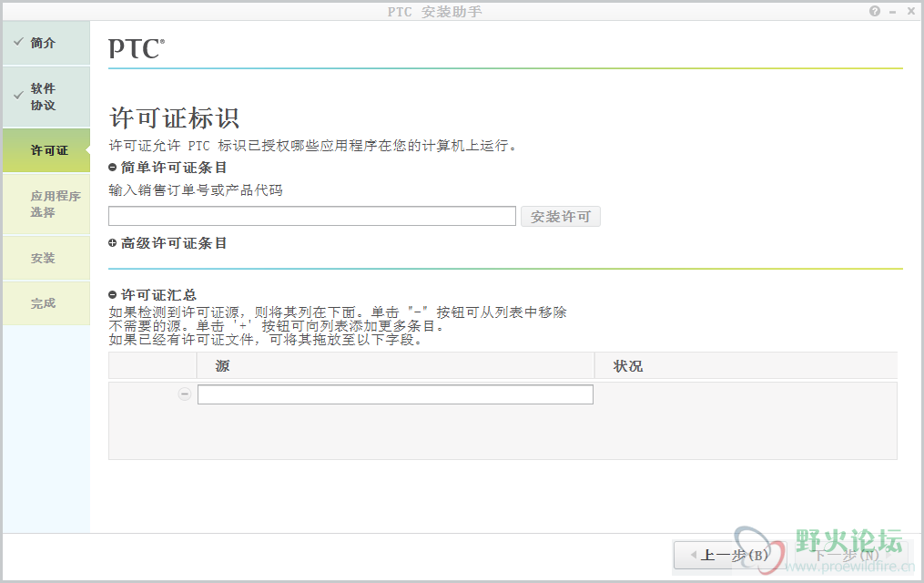Click the 下一步(N) next button
Screen dimensions: 924x583
850,555
